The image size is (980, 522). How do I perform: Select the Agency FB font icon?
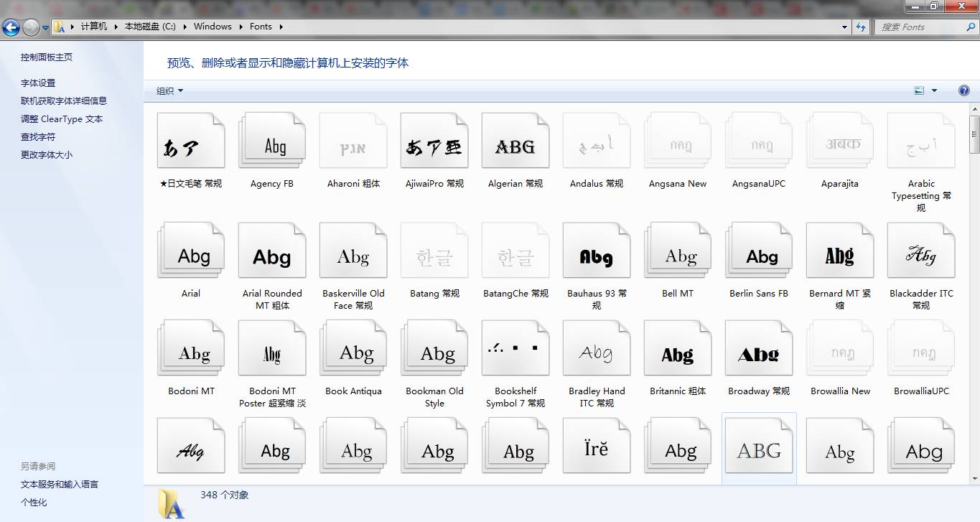pyautogui.click(x=272, y=141)
